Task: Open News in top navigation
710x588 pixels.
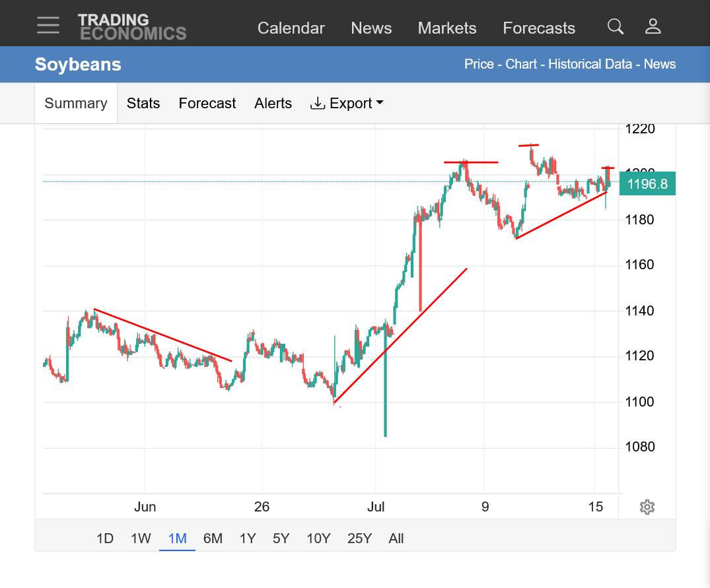Action: coord(371,28)
